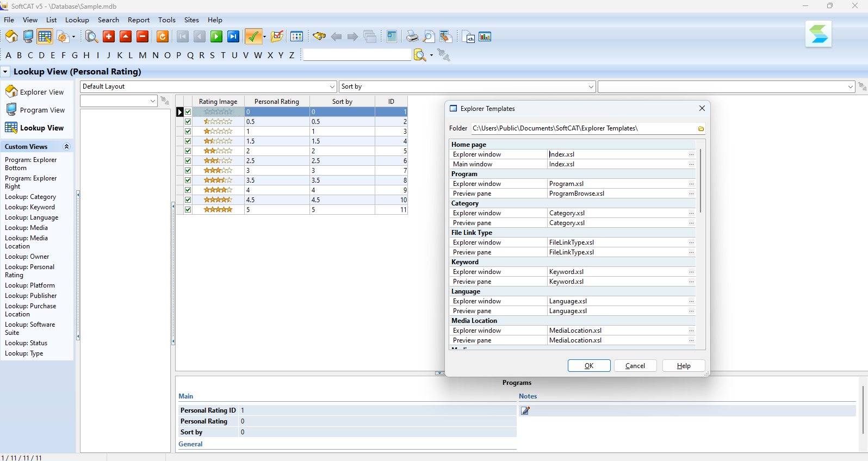Click Cancel in Explorer Templates dialog
The height and width of the screenshot is (461, 868).
pyautogui.click(x=635, y=366)
